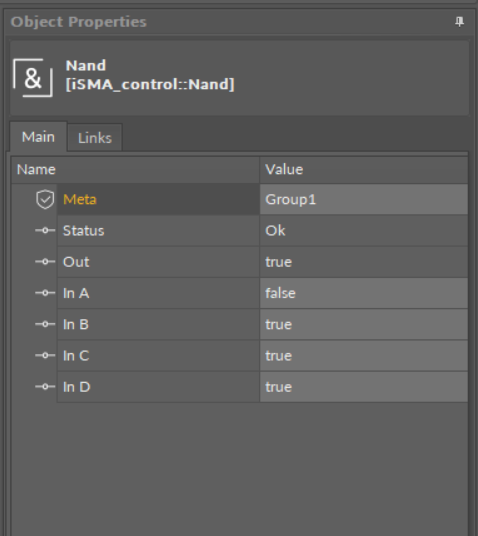Click the slot icon next to In A
Screen dimensions: 478x536
(45, 293)
